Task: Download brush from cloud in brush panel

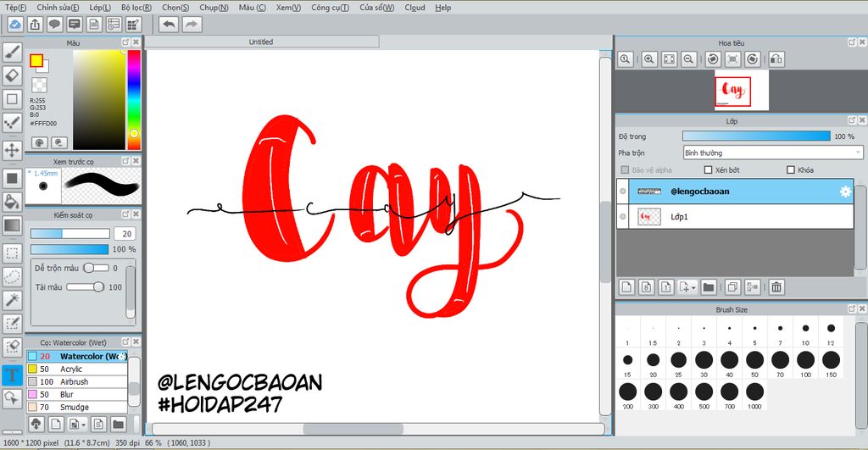Action: (x=36, y=425)
